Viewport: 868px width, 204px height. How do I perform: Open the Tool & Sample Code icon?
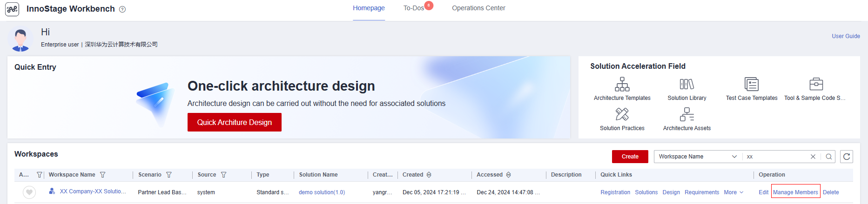pos(816,84)
